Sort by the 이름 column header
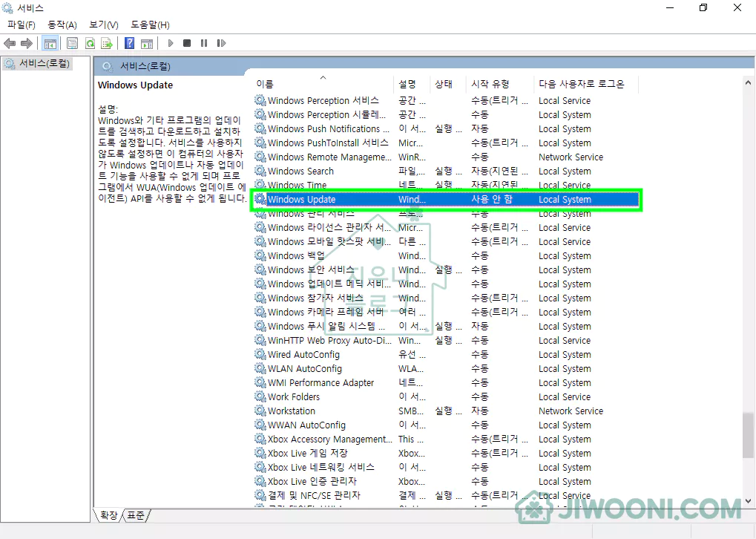 [323, 84]
